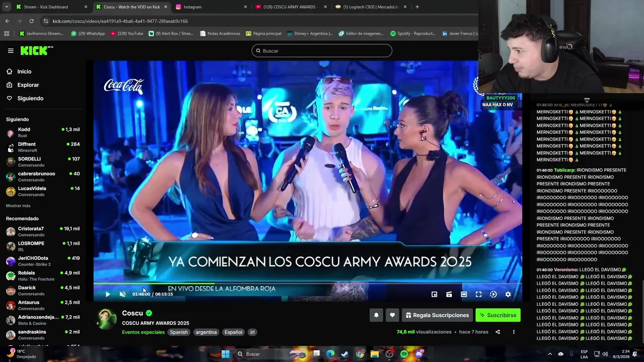Screen dimensions: 644x362
Task: Go back with browser back arrow
Action: (x=7, y=21)
